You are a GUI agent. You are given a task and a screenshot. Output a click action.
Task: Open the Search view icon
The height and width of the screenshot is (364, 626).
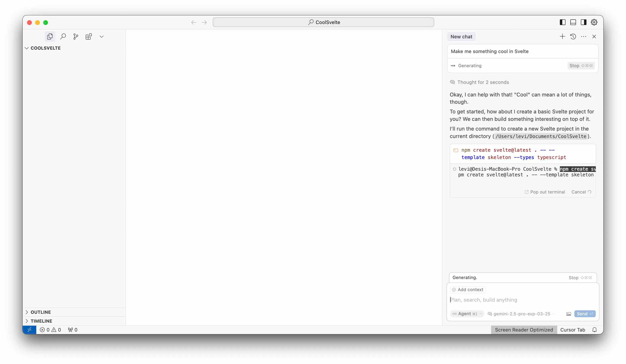tap(63, 36)
